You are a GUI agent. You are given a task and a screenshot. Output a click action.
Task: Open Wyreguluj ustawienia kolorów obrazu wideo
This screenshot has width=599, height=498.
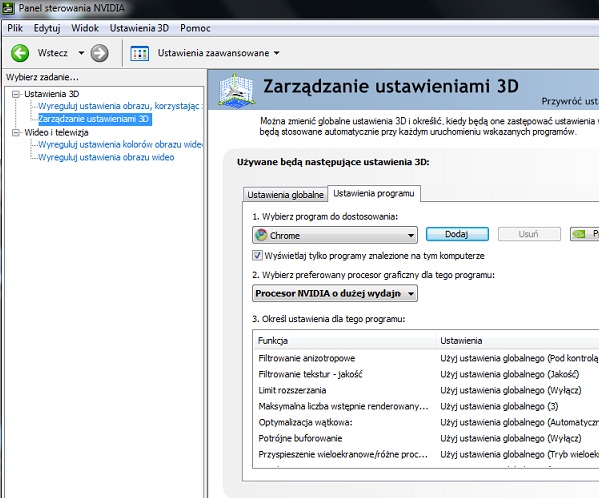[121, 144]
